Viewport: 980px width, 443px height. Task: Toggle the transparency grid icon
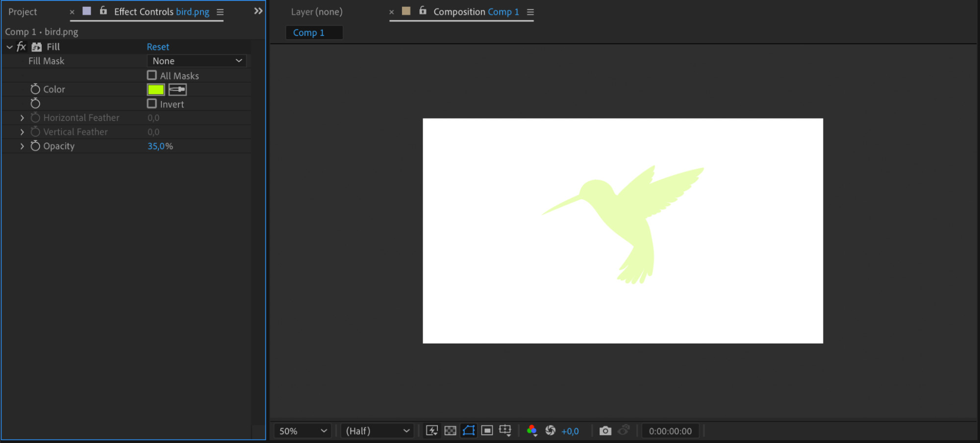pos(450,431)
